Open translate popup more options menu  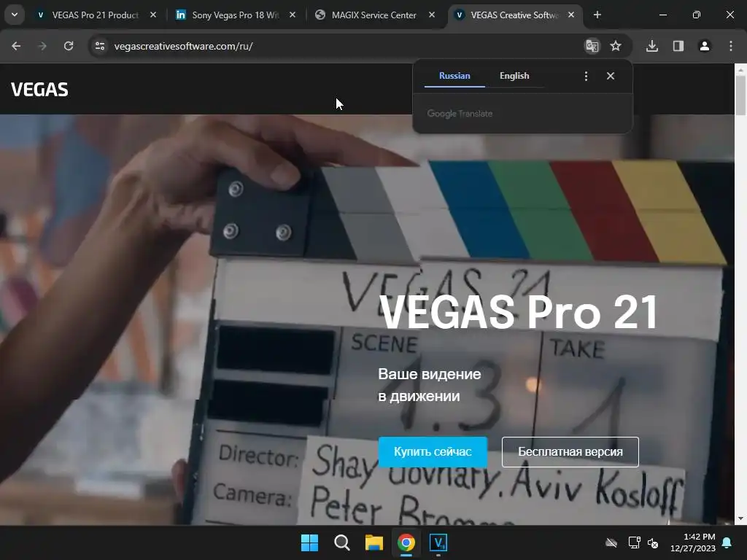point(586,76)
